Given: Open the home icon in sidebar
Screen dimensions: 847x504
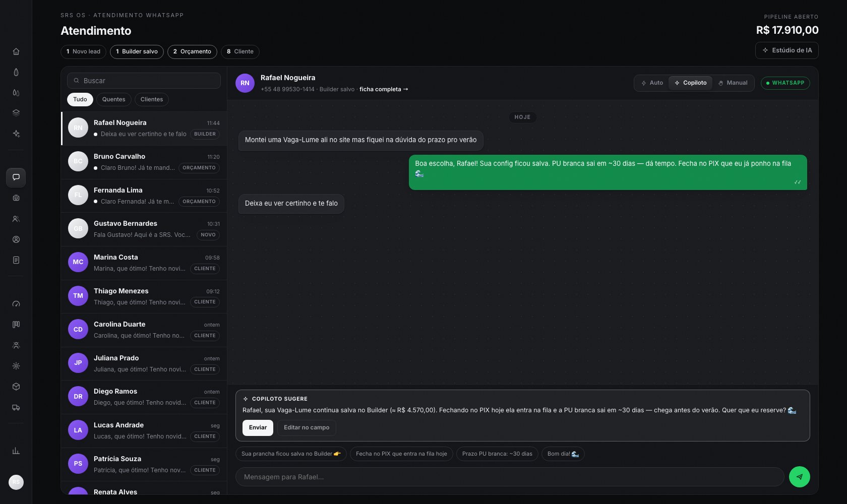Looking at the screenshot, I should click(x=16, y=51).
